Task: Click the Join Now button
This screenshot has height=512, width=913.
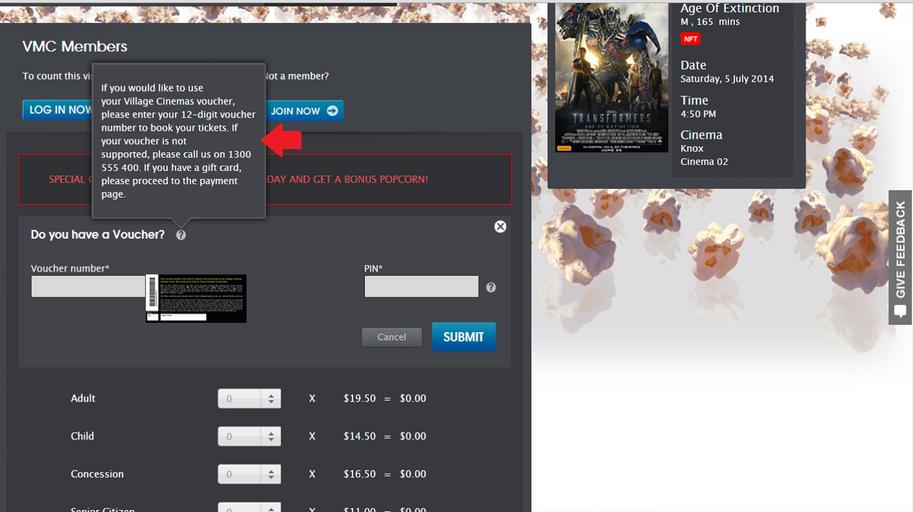Action: click(x=305, y=111)
